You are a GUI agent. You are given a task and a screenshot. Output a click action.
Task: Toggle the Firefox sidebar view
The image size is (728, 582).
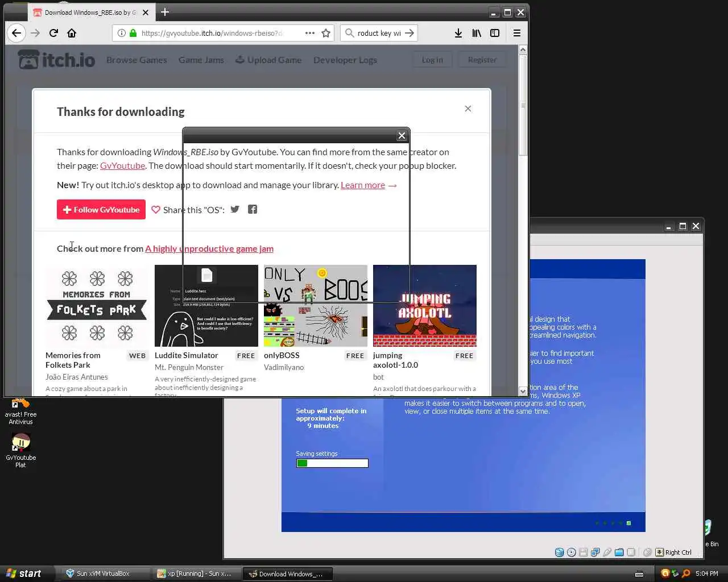coord(495,33)
